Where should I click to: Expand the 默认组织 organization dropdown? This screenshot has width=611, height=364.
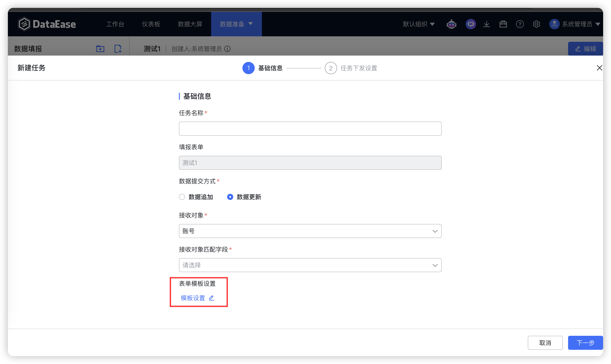tap(419, 24)
